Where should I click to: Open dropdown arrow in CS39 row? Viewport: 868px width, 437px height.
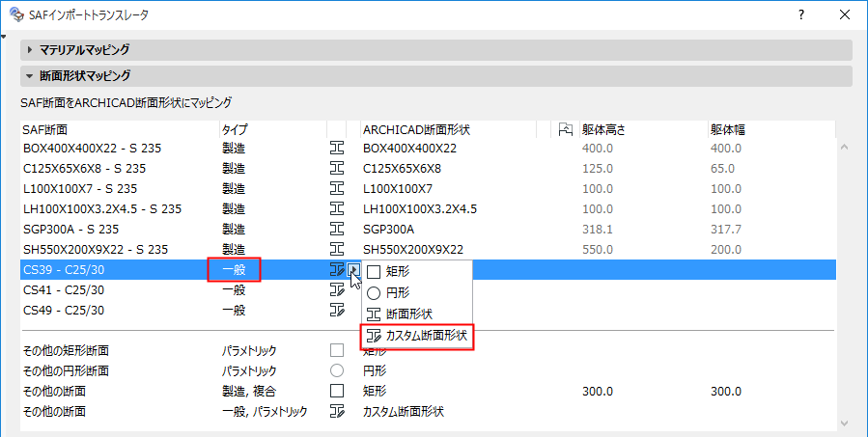[353, 269]
